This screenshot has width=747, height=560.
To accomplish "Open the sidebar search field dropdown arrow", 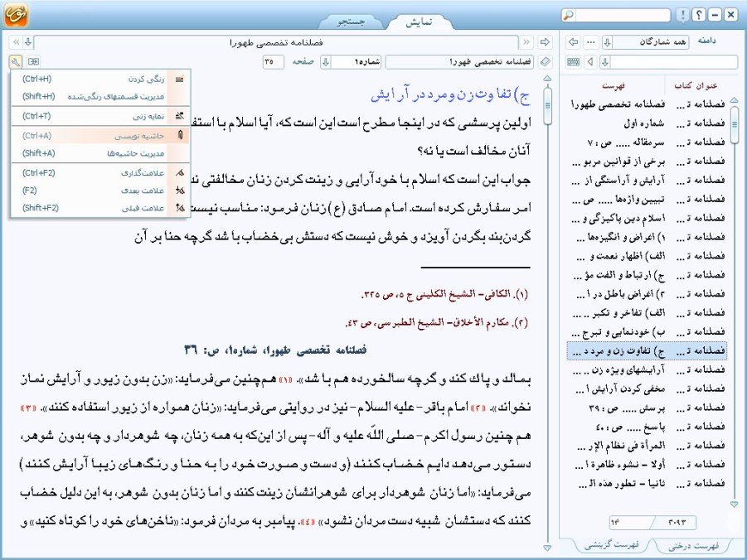I will pos(605,61).
